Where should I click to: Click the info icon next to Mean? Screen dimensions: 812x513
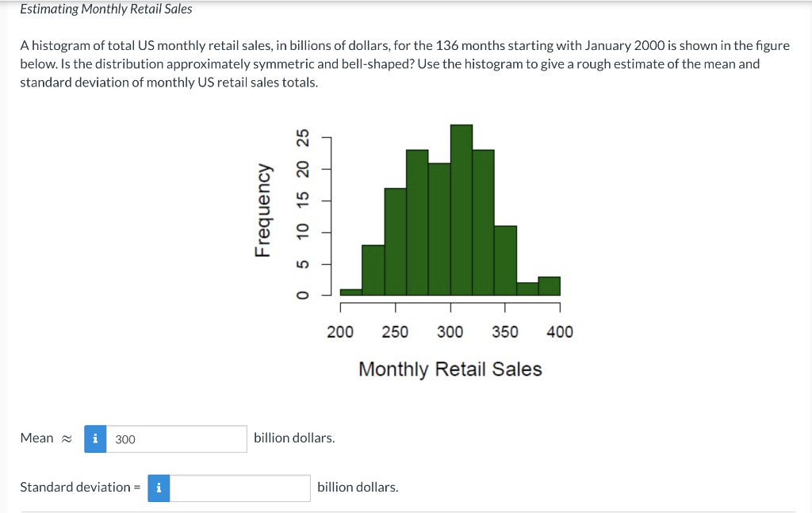pyautogui.click(x=94, y=438)
